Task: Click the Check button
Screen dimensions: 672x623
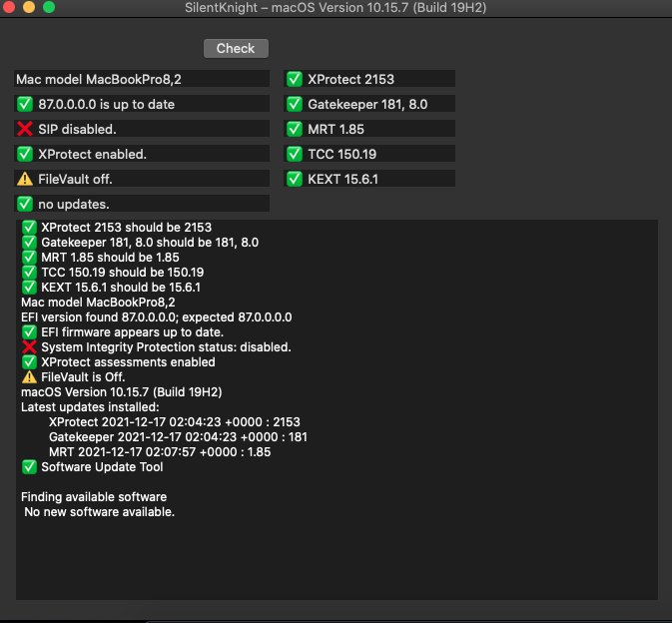Action: [236, 48]
